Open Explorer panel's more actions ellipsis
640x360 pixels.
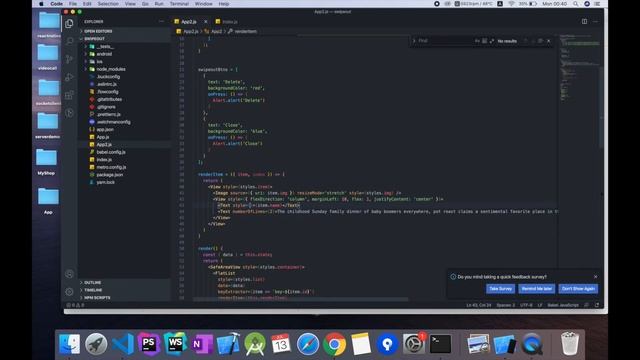point(162,22)
